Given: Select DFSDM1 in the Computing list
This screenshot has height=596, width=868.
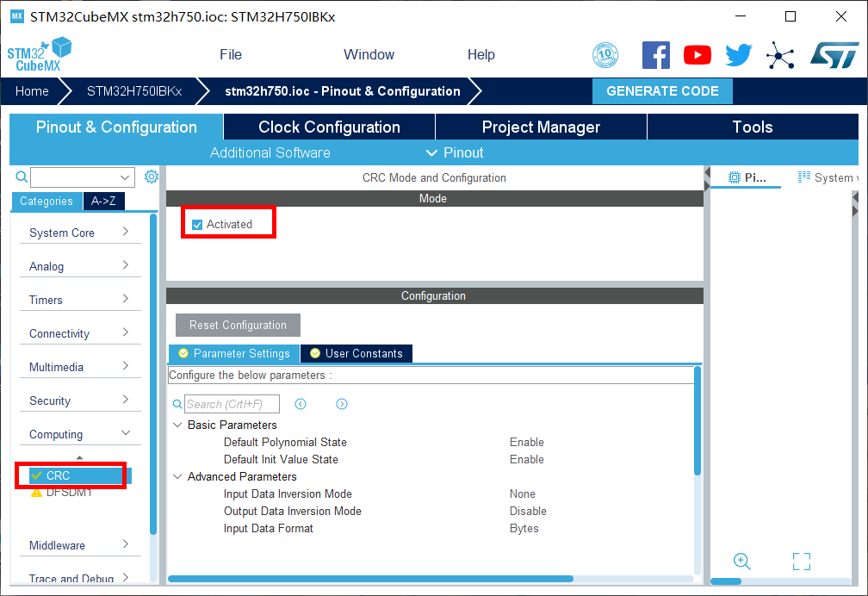Looking at the screenshot, I should pyautogui.click(x=68, y=493).
